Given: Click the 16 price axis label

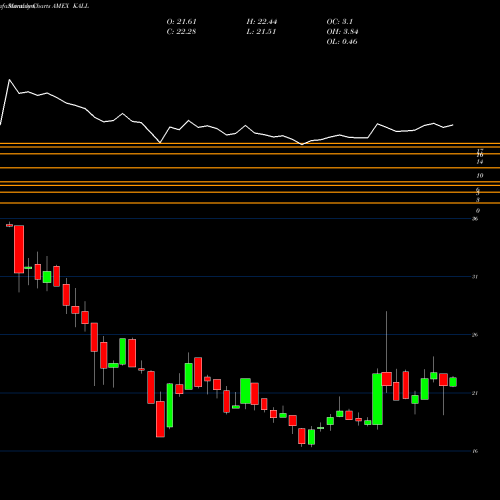Looking at the screenshot, I should pos(475,451).
